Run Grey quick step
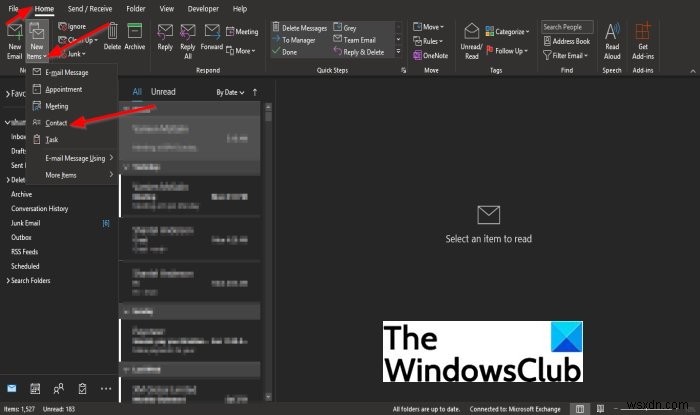 click(345, 28)
